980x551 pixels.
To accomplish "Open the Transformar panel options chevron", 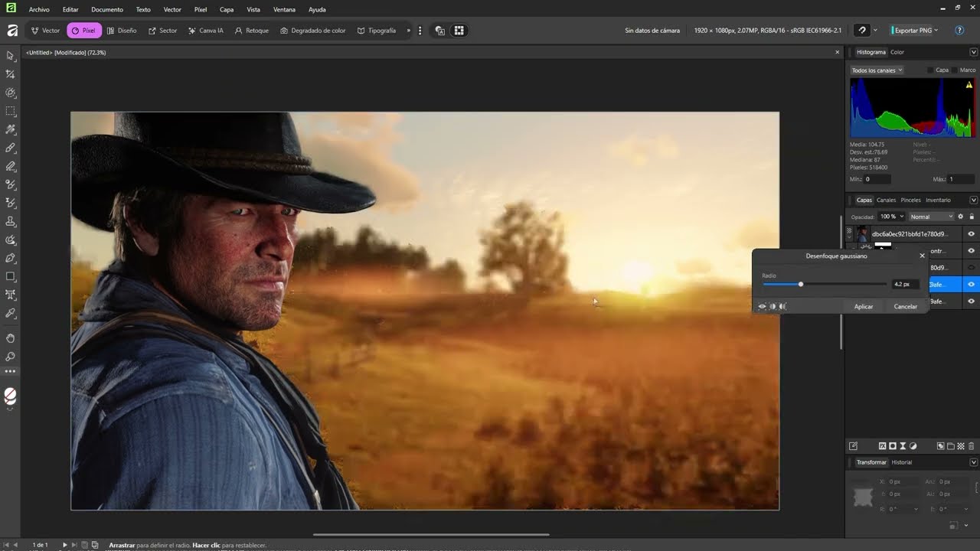I will tap(974, 462).
